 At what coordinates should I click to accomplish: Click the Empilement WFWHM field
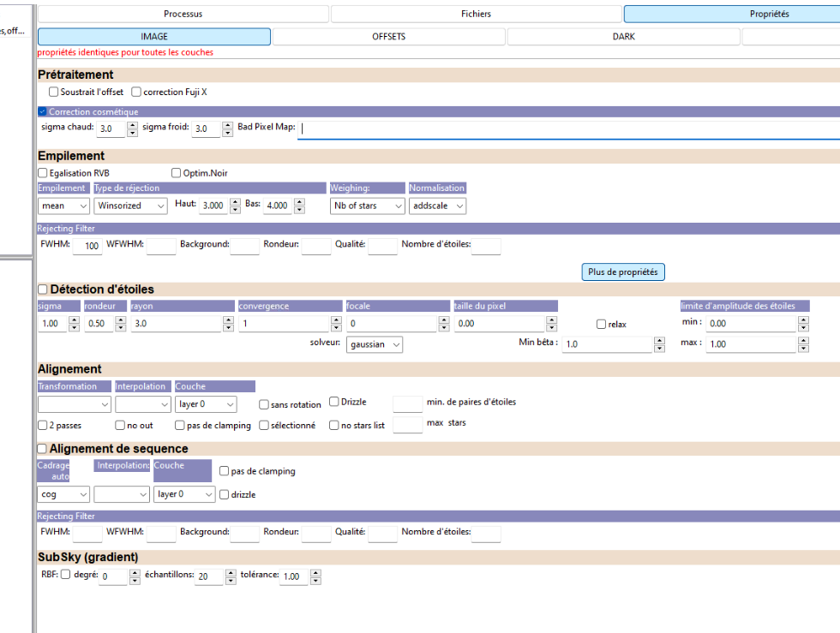pyautogui.click(x=161, y=247)
